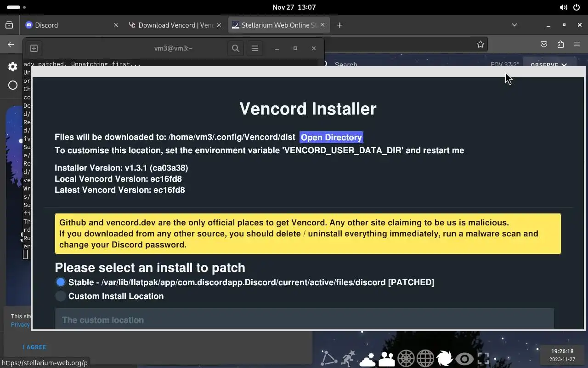The image size is (588, 368).
Task: Select the Stable Discord install radio button
Action: (61, 282)
